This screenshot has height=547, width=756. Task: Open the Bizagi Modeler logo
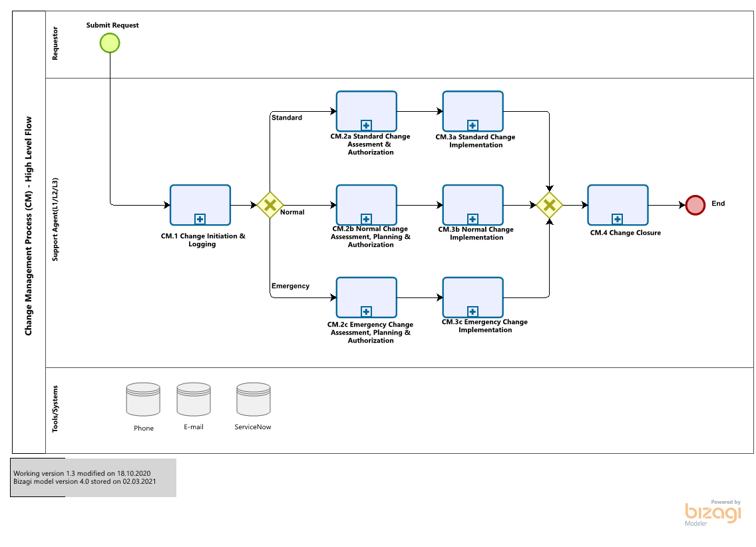713,513
